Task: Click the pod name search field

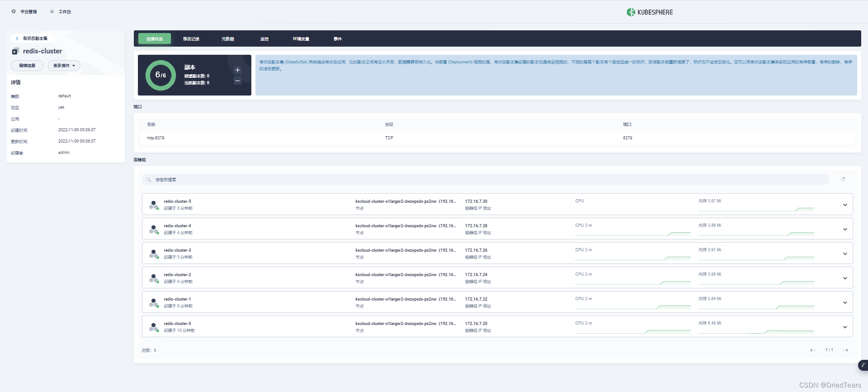Action: coord(486,180)
